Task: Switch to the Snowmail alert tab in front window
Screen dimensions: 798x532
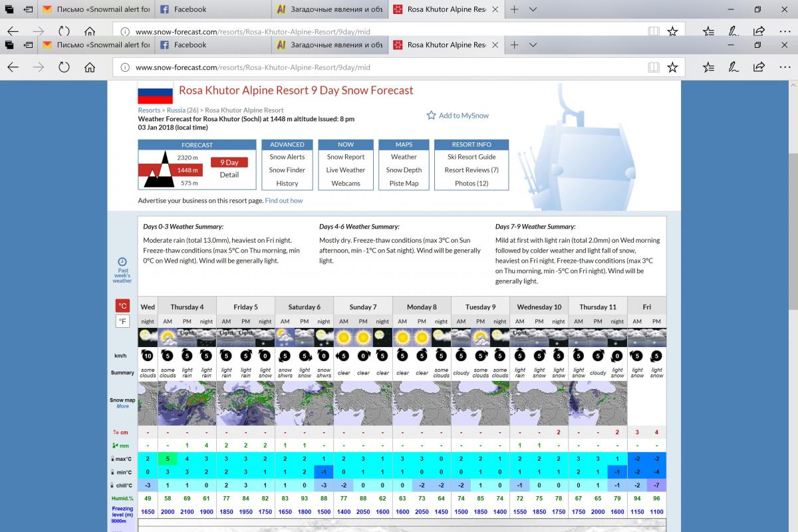Action: pos(95,45)
